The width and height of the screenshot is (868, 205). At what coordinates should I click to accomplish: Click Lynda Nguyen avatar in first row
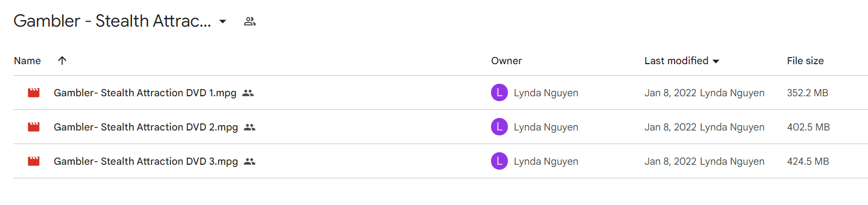click(499, 92)
